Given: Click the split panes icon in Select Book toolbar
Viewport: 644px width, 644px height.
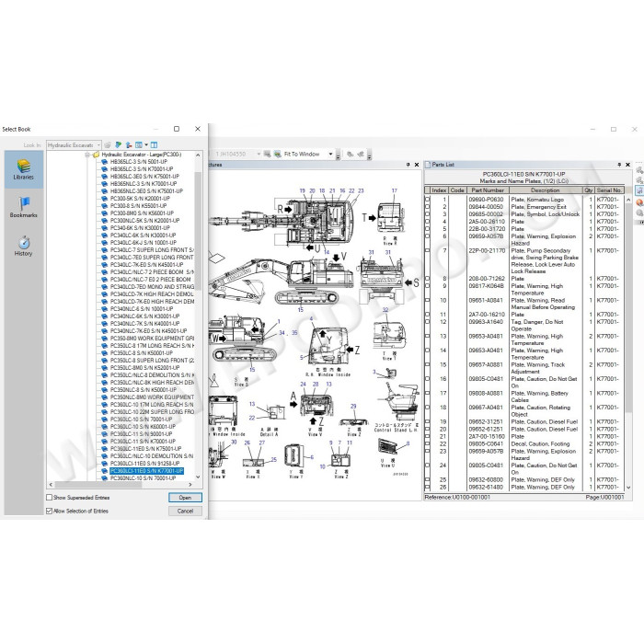Looking at the screenshot, I should pyautogui.click(x=154, y=145).
